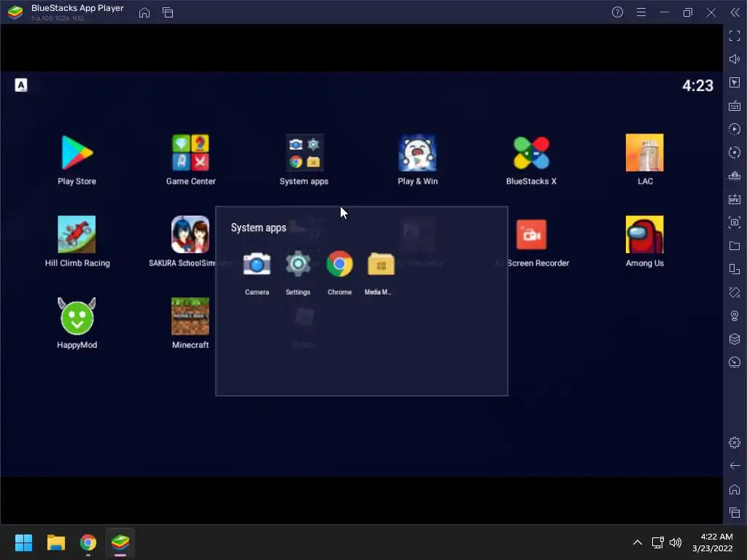Show hidden system tray icons
Image resolution: width=747 pixels, height=560 pixels.
coord(638,542)
